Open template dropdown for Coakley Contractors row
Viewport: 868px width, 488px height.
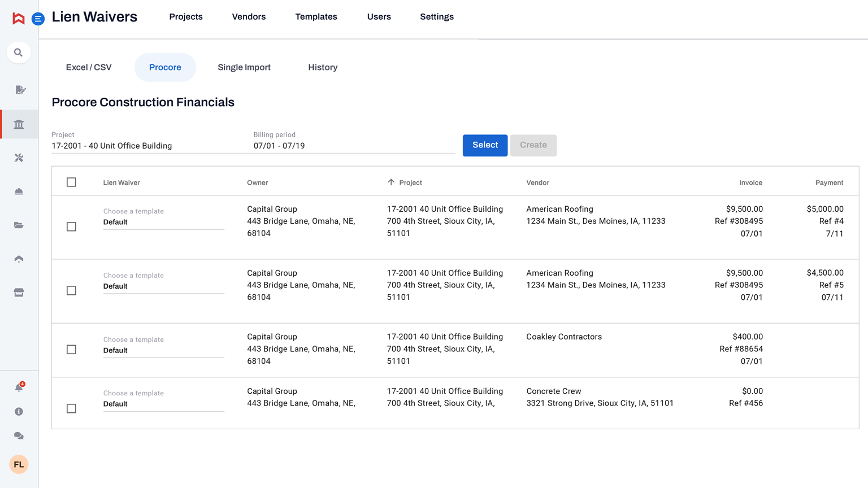click(x=164, y=346)
